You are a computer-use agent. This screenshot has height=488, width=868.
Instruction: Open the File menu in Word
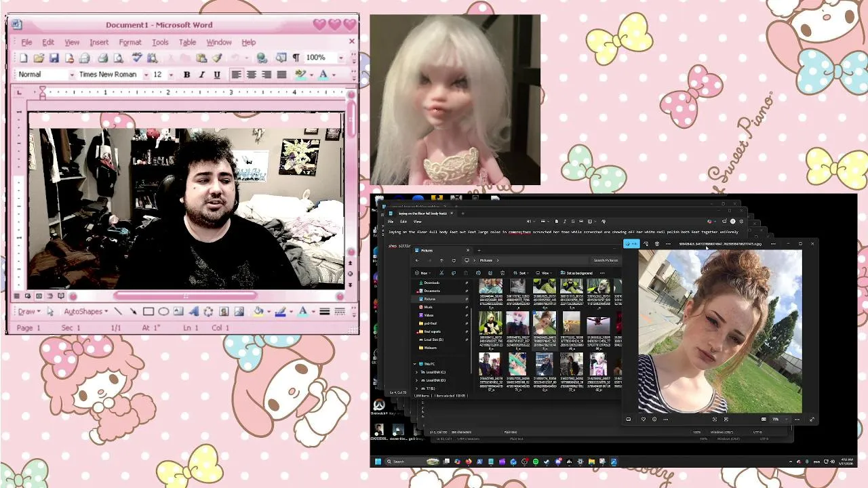(x=26, y=42)
